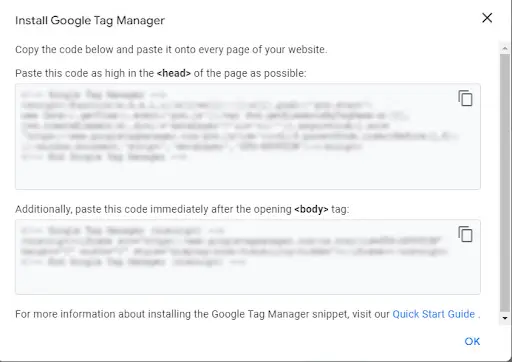This screenshot has height=362, width=512.
Task: Click OK to dismiss the dialog
Action: pos(472,341)
